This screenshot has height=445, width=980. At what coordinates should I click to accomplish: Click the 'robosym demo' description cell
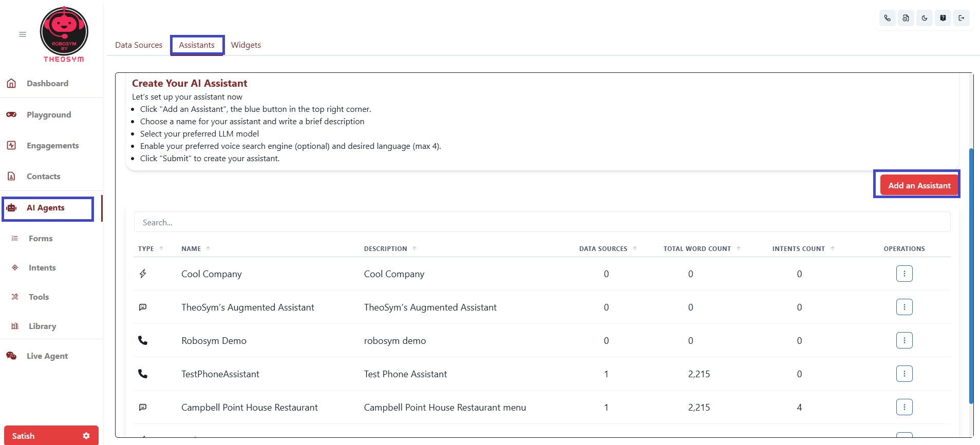click(395, 341)
